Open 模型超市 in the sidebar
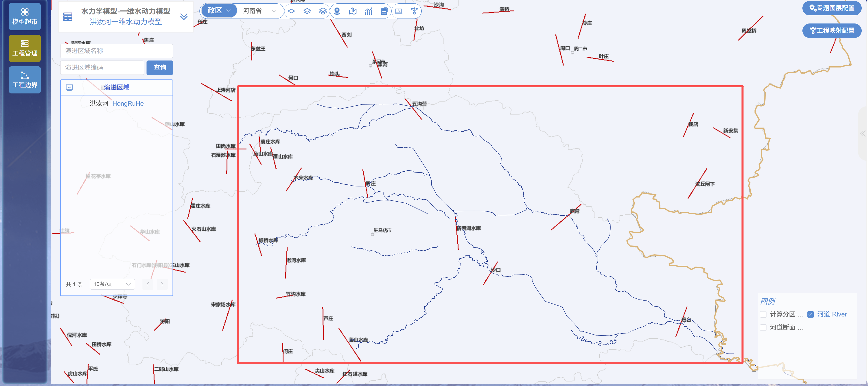This screenshot has width=868, height=386. (x=25, y=16)
